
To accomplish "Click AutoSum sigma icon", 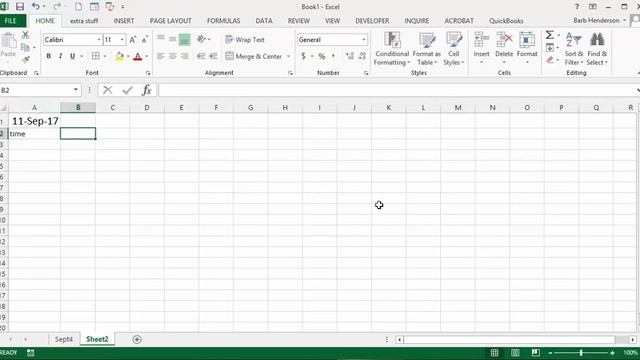I will [550, 35].
